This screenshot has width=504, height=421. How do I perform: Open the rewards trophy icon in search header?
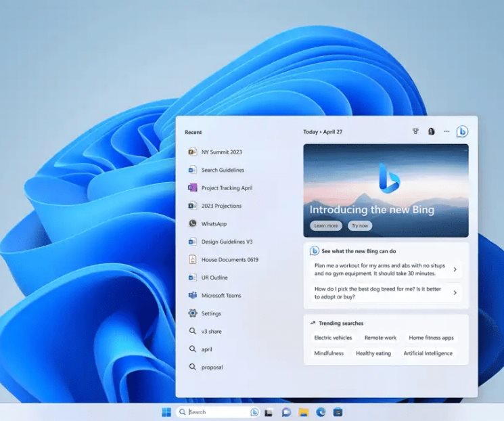[x=415, y=131]
